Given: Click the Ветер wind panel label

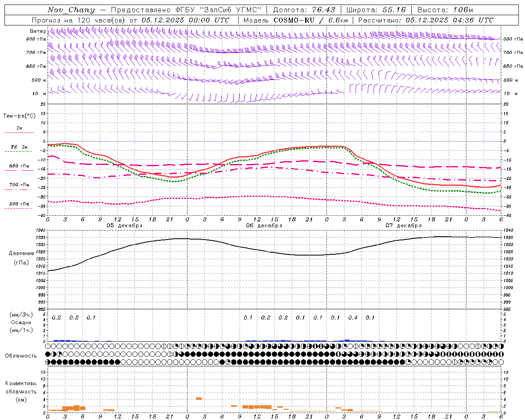Looking at the screenshot, I should (38, 31).
